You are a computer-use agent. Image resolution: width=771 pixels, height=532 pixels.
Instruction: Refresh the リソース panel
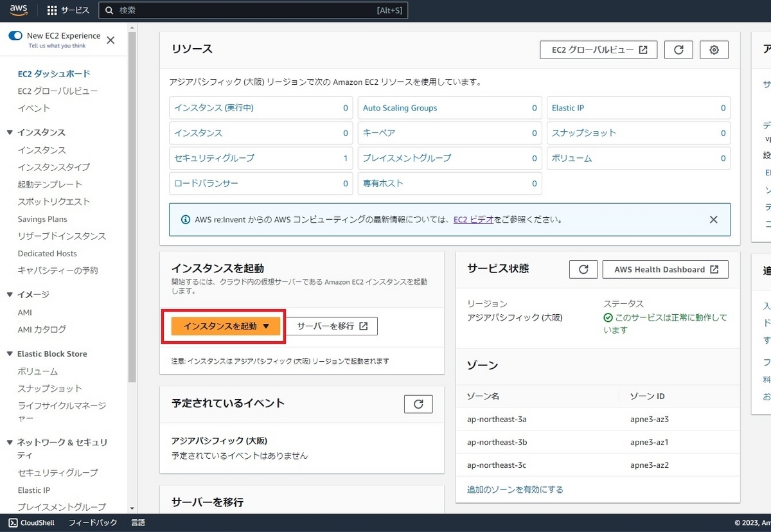(678, 49)
